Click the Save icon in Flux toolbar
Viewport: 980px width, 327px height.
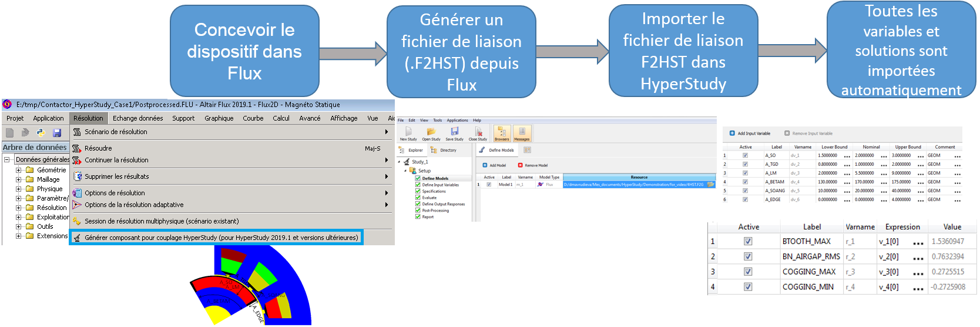pos(57,133)
